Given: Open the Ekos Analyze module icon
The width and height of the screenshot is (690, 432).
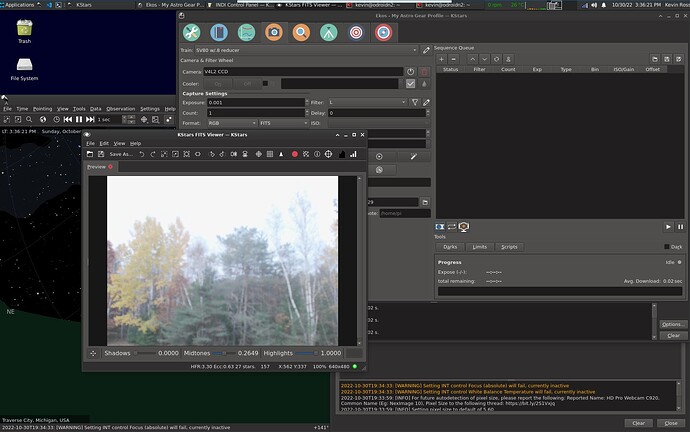Looking at the screenshot, I should coord(246,33).
